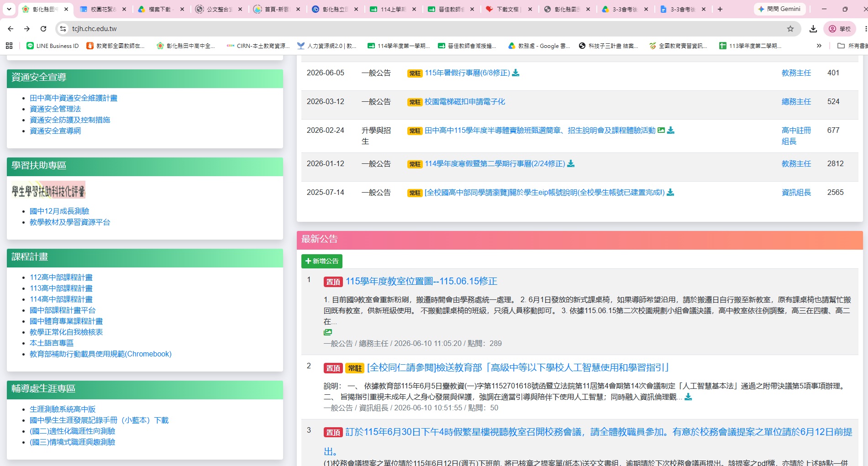Open 人力資源網2.0 bookmark

(x=327, y=46)
